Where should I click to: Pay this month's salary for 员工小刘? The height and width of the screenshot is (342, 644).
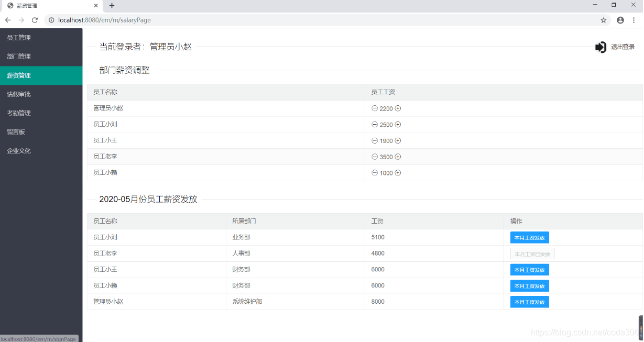[x=530, y=238]
